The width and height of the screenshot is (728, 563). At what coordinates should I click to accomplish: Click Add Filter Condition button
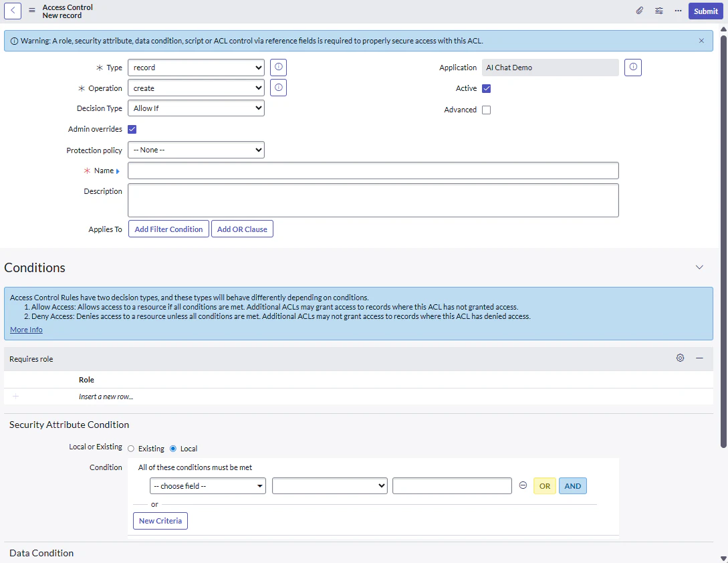point(168,229)
